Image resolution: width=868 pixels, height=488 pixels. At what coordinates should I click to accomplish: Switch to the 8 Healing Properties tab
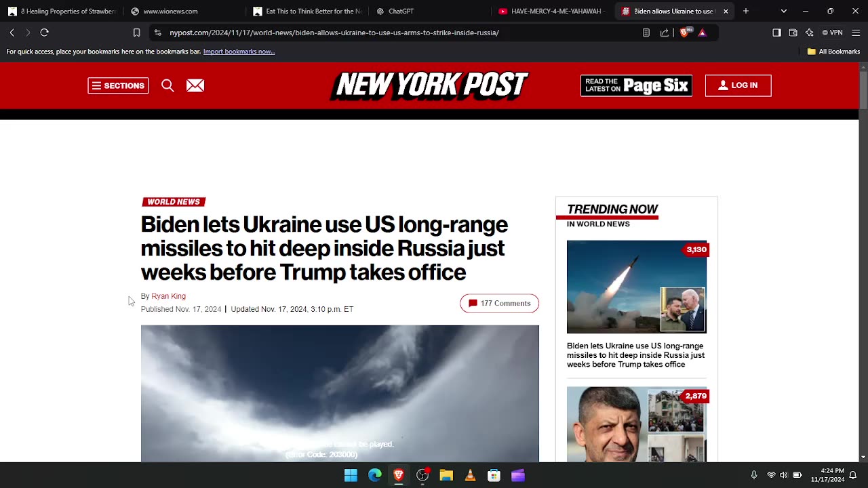(62, 12)
